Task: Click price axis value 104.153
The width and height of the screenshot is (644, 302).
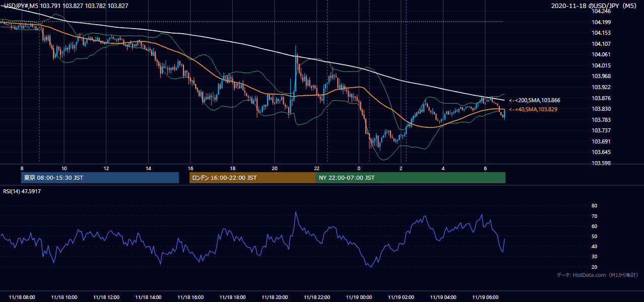Action: coord(601,33)
